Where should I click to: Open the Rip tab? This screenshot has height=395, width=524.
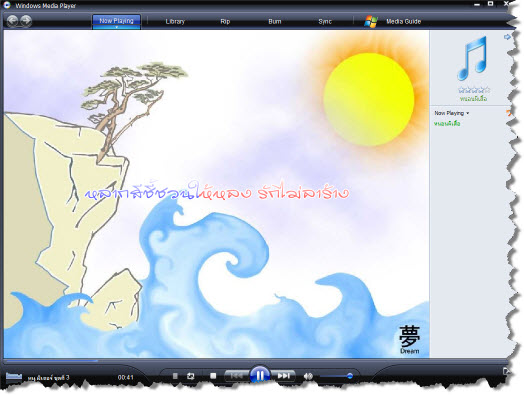tap(225, 21)
